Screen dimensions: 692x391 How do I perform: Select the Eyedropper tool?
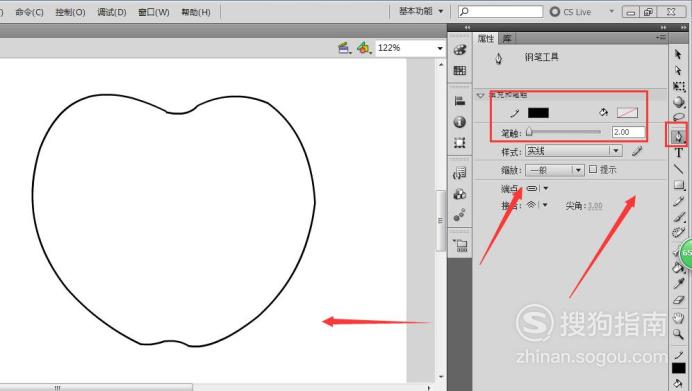[x=678, y=283]
